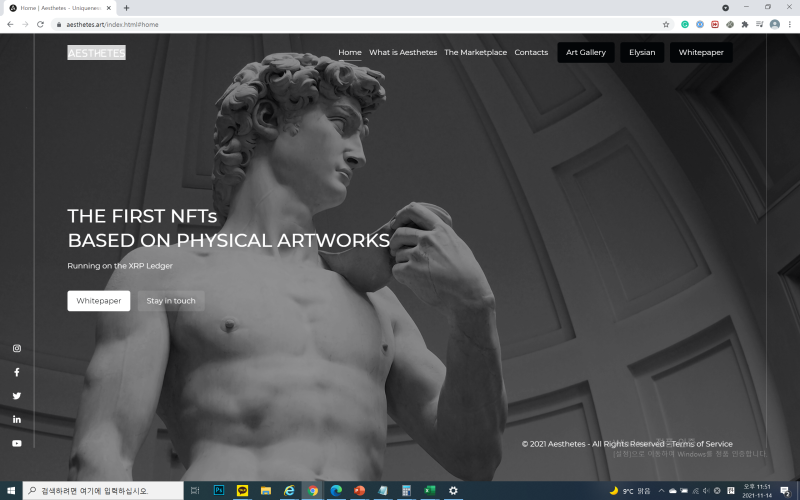Viewport: 800px width, 500px height.
Task: Open the Extensions puzzle piece menu
Action: coord(745,24)
